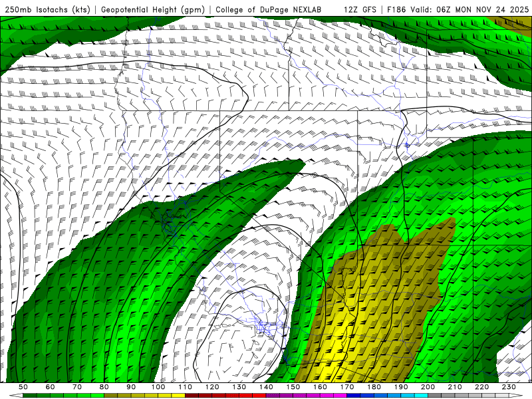This screenshot has height=399, width=532.
Task: Click the 160 label on the colorbar
Action: (x=320, y=387)
